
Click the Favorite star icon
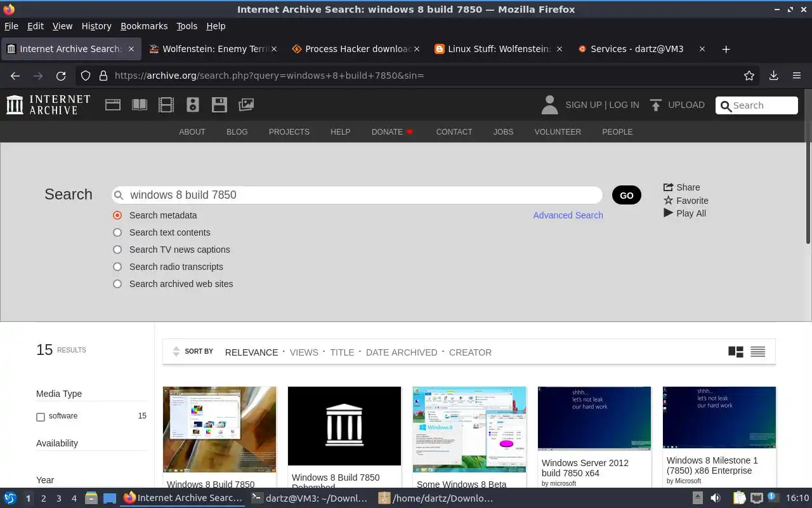tap(668, 200)
